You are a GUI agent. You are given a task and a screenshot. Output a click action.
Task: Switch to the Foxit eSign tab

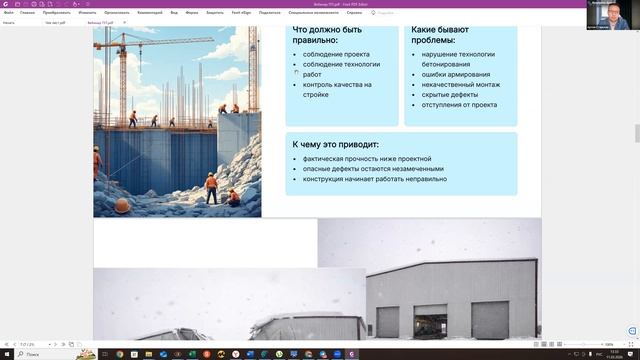[x=241, y=13]
